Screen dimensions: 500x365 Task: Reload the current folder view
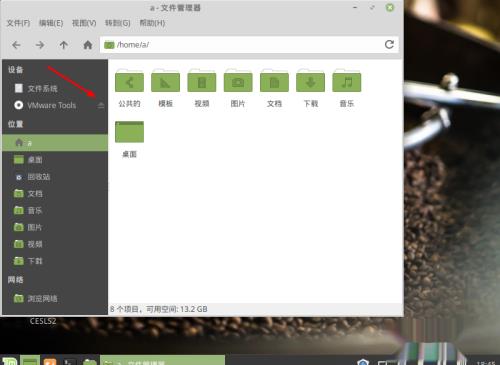pyautogui.click(x=389, y=44)
